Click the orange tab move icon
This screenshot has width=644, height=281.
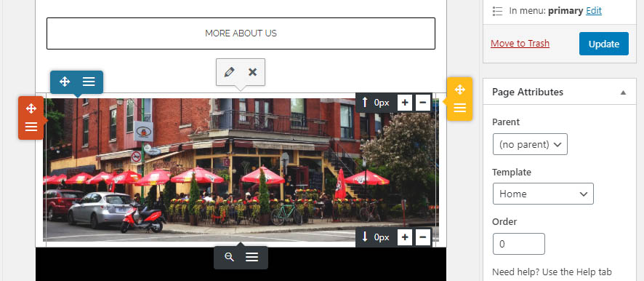click(x=31, y=108)
